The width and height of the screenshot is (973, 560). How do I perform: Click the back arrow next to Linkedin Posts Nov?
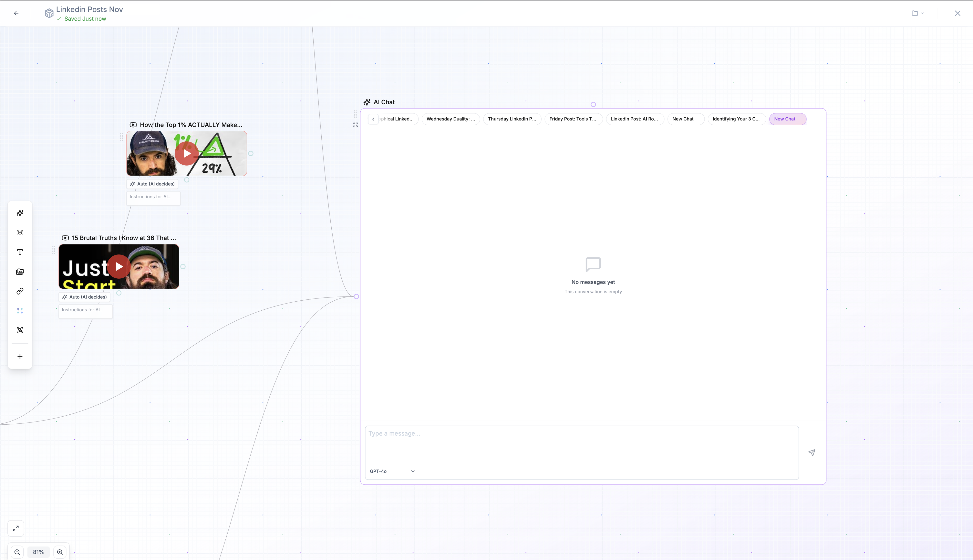coord(16,13)
